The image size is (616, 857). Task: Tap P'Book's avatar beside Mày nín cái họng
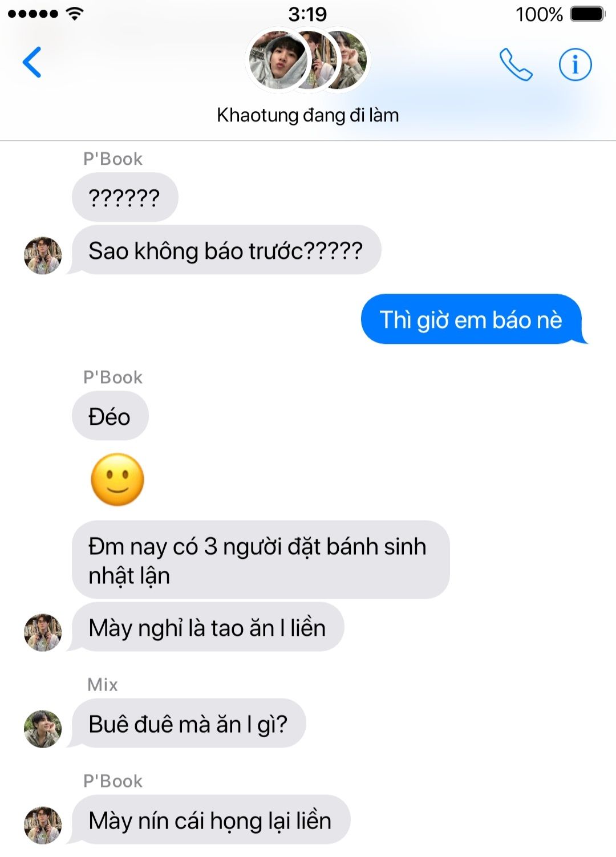pos(43,825)
